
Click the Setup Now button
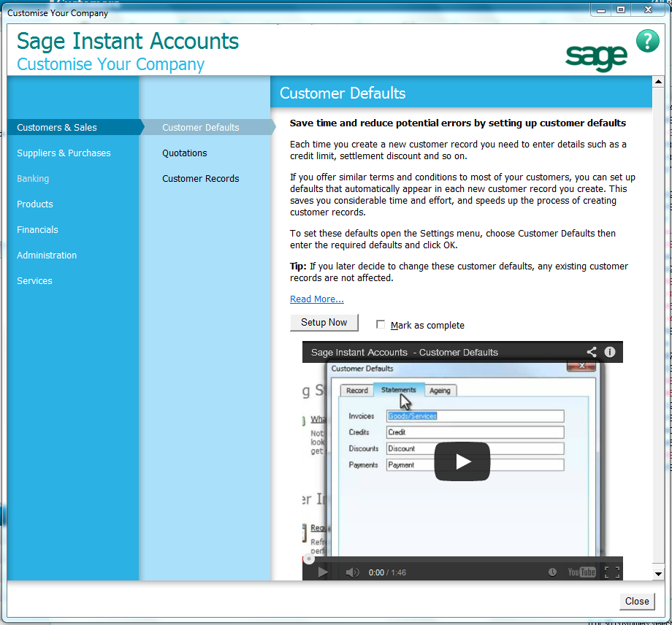click(324, 322)
